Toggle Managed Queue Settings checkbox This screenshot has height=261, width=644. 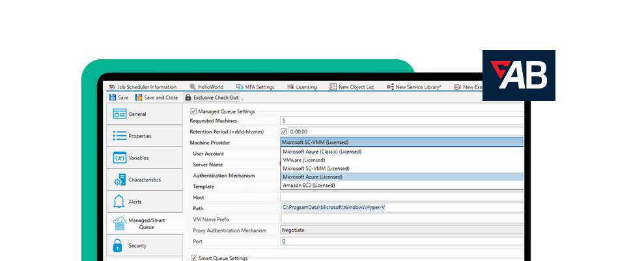[x=193, y=111]
